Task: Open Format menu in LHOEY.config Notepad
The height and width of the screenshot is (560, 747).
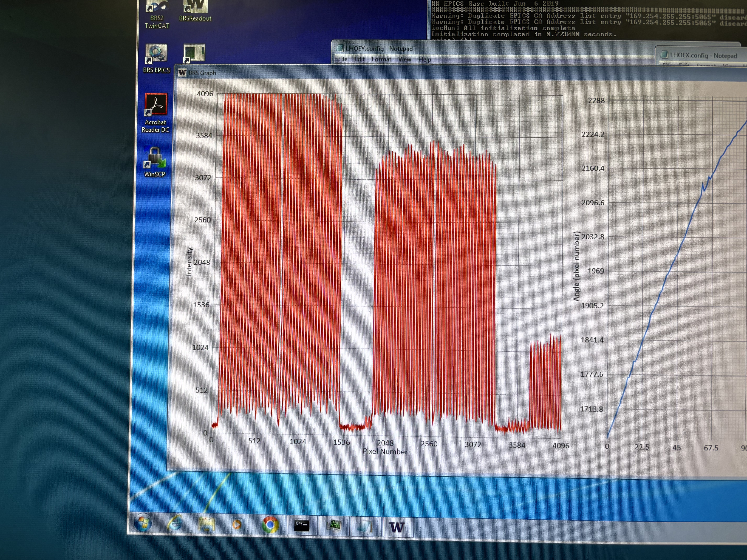Action: pos(381,59)
